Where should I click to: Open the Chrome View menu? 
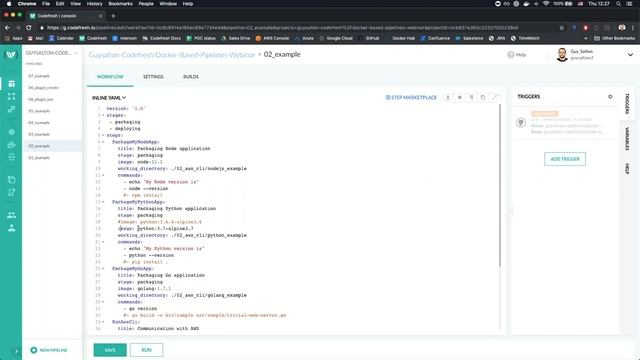[76, 4]
